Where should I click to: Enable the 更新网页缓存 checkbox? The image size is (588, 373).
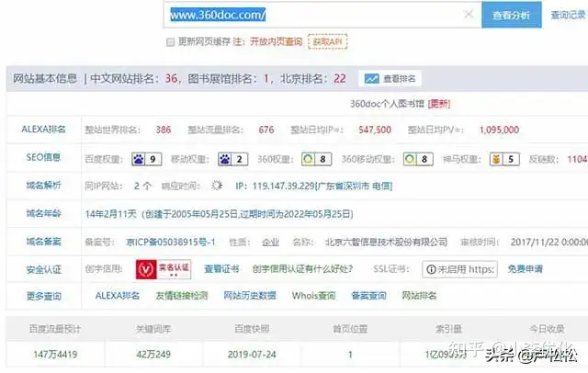click(x=171, y=41)
